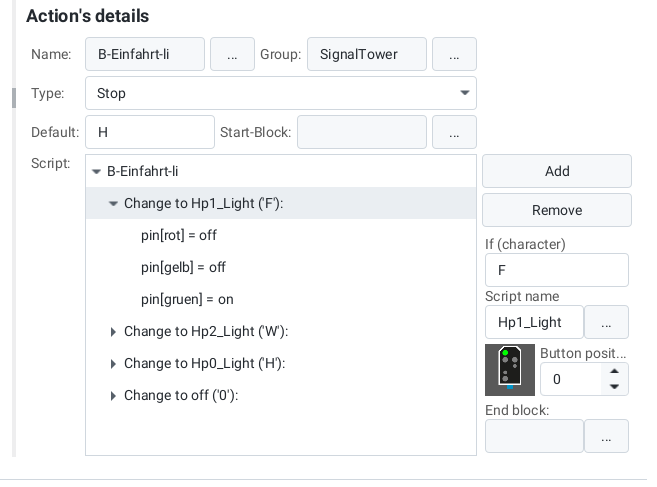
Task: Decrease the Button position value by one
Action: 615,387
